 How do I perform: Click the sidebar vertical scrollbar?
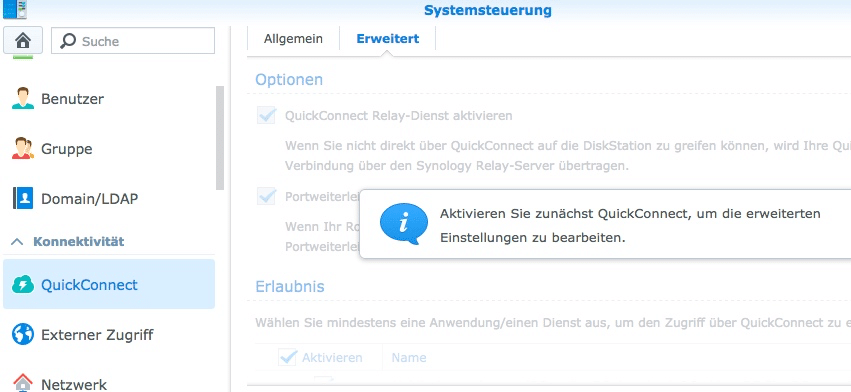220,137
